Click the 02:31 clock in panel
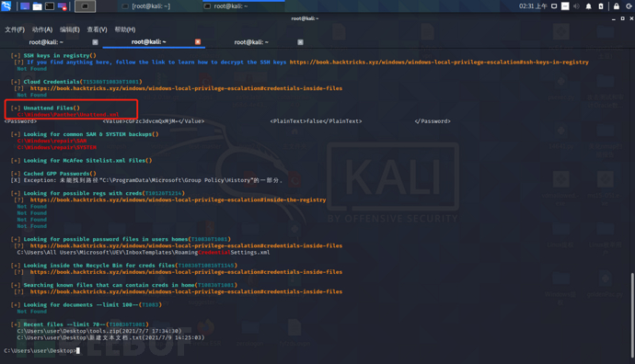Viewport: 635px width, 364px height. (533, 6)
